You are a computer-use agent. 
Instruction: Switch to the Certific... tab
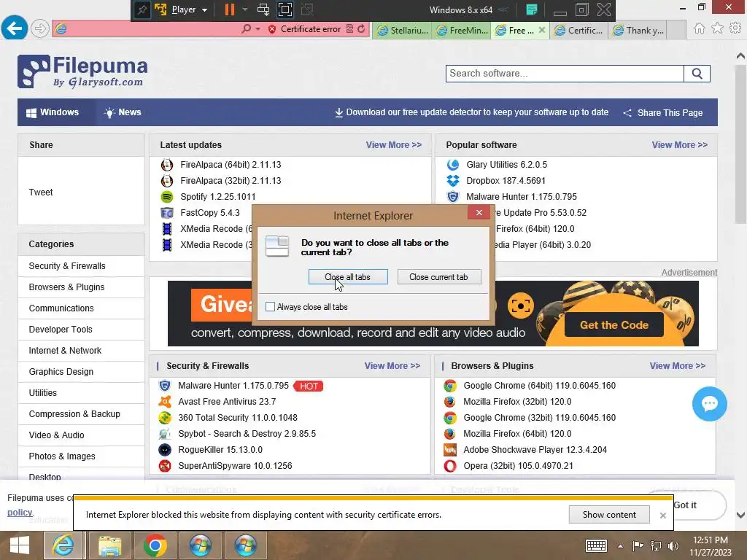click(578, 31)
